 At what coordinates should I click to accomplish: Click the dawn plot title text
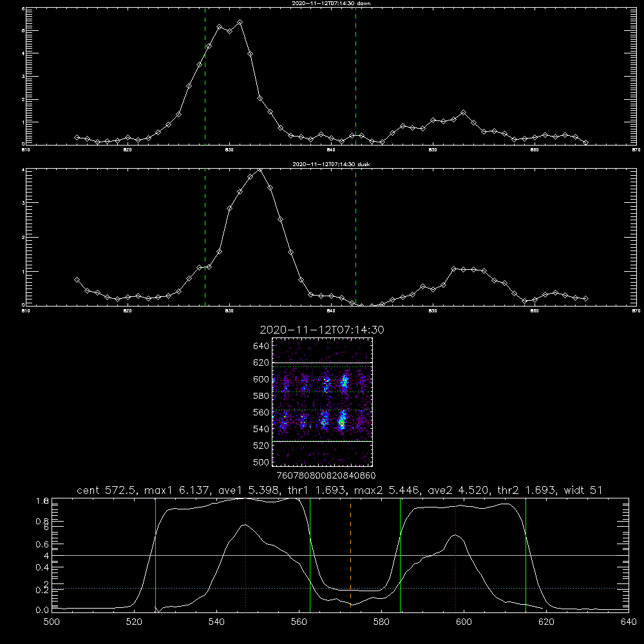(331, 3)
